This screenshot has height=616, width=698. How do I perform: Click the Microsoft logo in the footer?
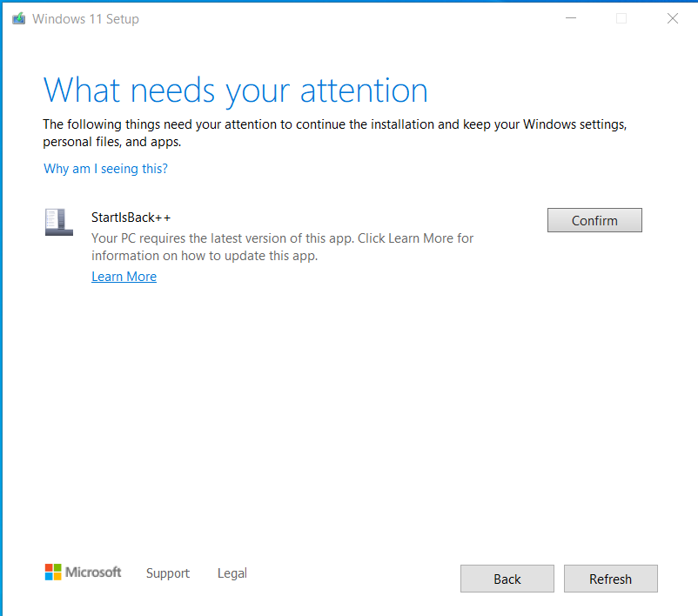83,572
